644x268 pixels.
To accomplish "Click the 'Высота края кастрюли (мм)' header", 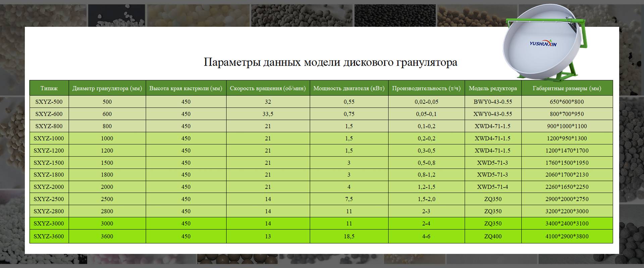I will (186, 88).
